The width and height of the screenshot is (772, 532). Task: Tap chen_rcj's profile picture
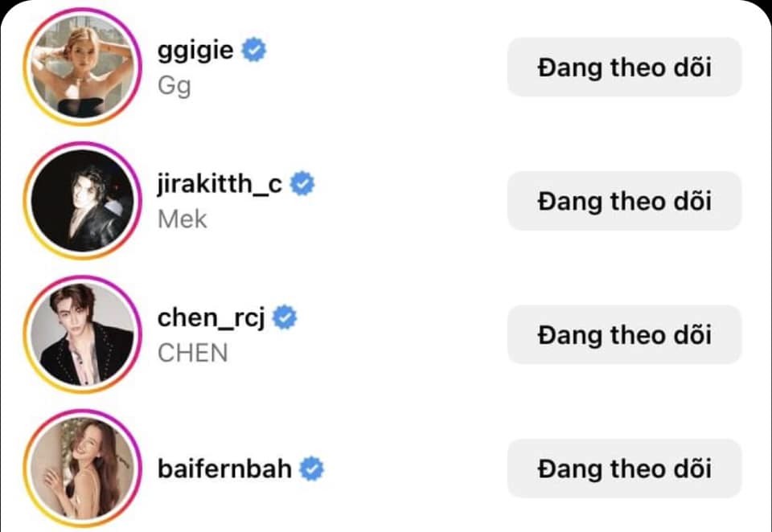[x=79, y=334]
